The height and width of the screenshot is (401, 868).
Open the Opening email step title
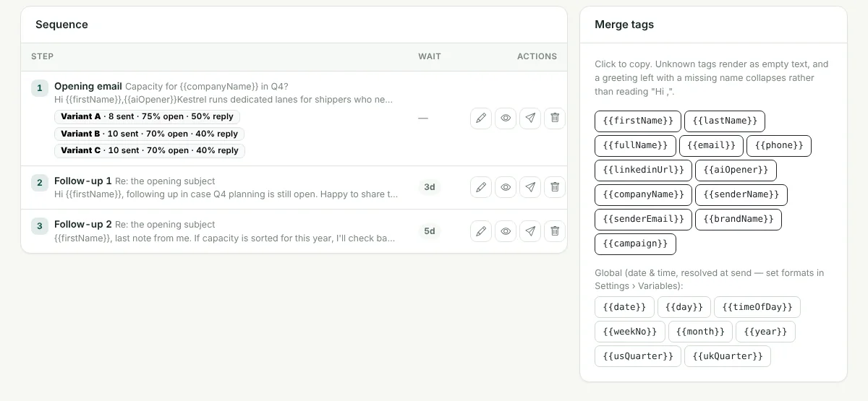[x=88, y=86]
